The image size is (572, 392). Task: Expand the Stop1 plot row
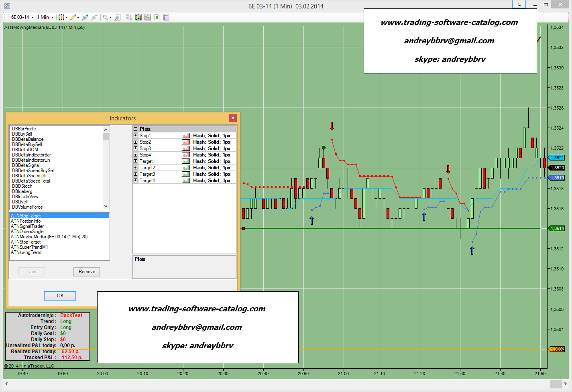point(136,136)
